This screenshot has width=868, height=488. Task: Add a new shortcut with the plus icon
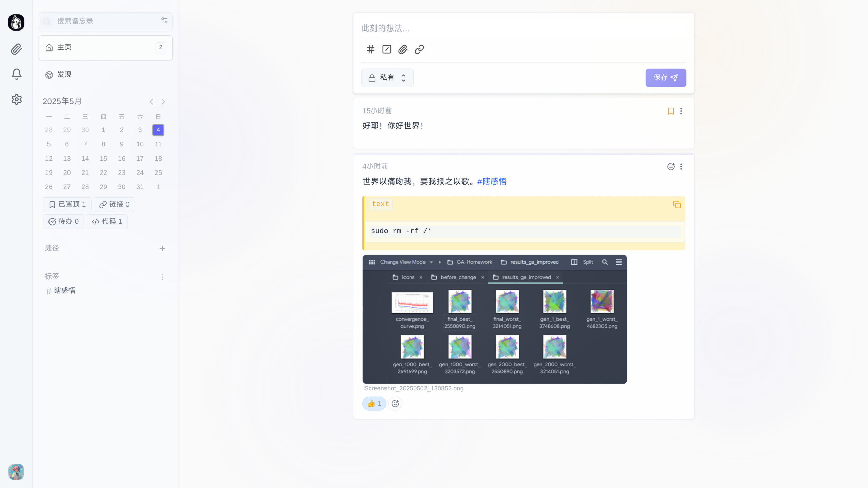pyautogui.click(x=162, y=248)
